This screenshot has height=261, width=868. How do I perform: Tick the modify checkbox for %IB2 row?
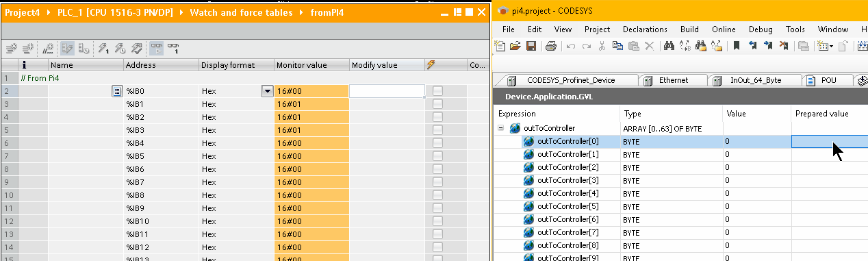click(x=438, y=117)
